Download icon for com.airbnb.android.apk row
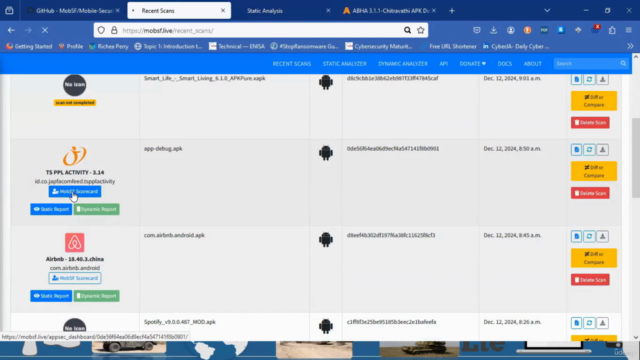 [x=602, y=236]
